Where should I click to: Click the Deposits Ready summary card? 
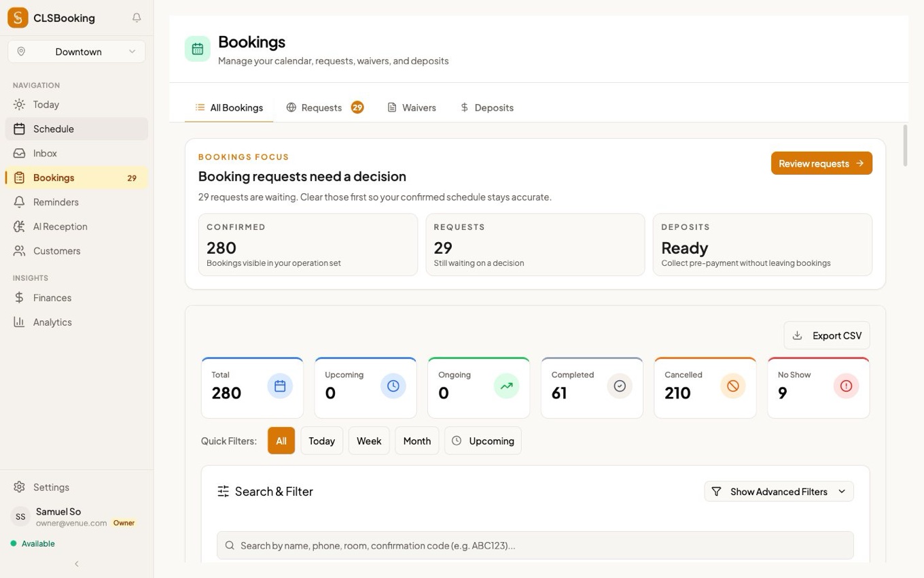click(762, 245)
